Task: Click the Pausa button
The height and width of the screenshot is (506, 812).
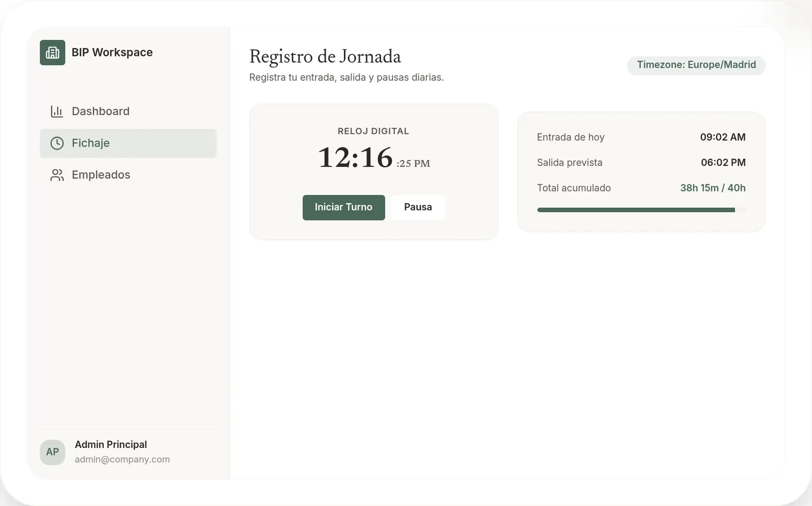Action: point(418,208)
